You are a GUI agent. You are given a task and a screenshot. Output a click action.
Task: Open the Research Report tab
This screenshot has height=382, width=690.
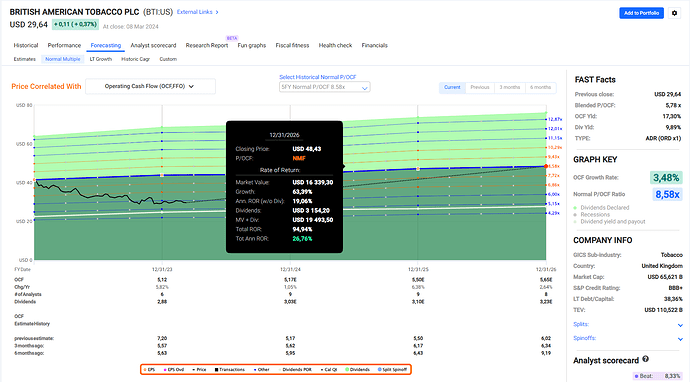207,45
